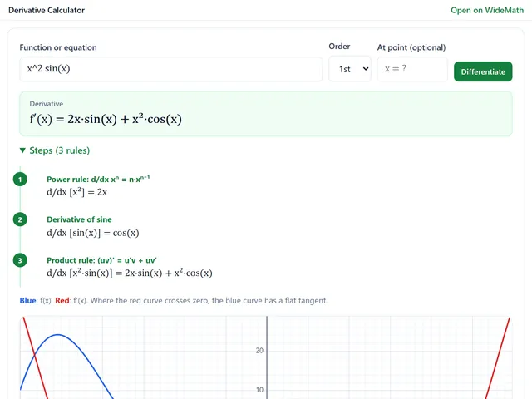
Task: Click the d/dx [x²·sin(x)] result line
Action: [130, 273]
